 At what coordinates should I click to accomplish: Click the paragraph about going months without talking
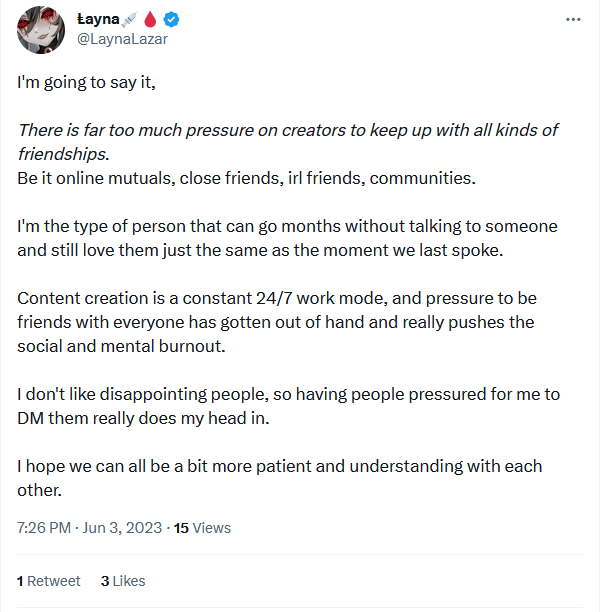click(x=288, y=237)
